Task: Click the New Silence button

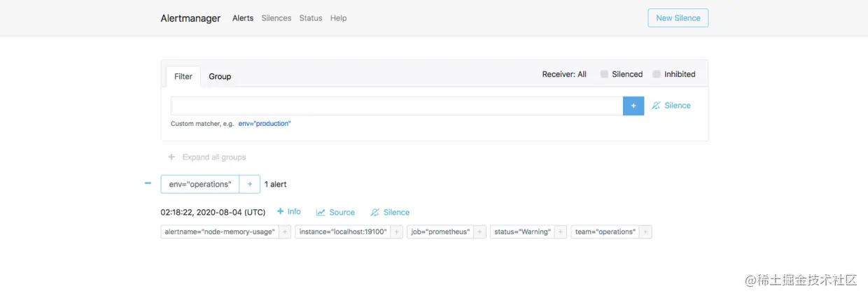Action: point(678,18)
